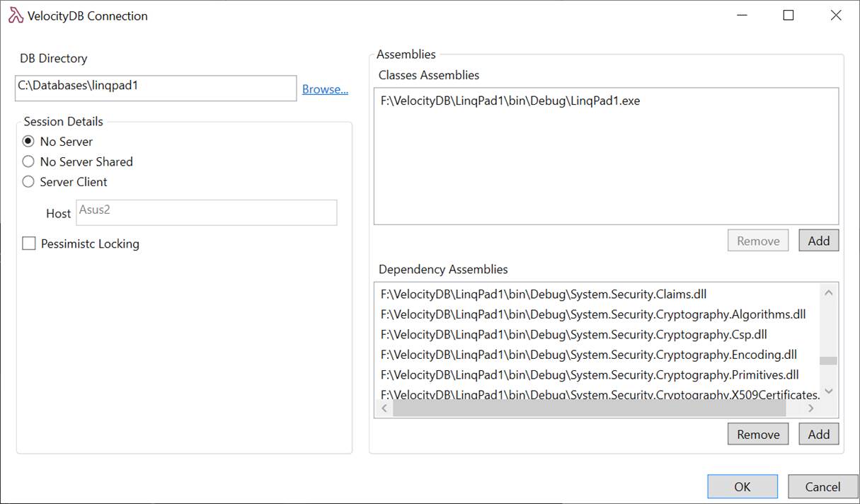Select the No Server radio button
The width and height of the screenshot is (860, 504).
[x=28, y=142]
